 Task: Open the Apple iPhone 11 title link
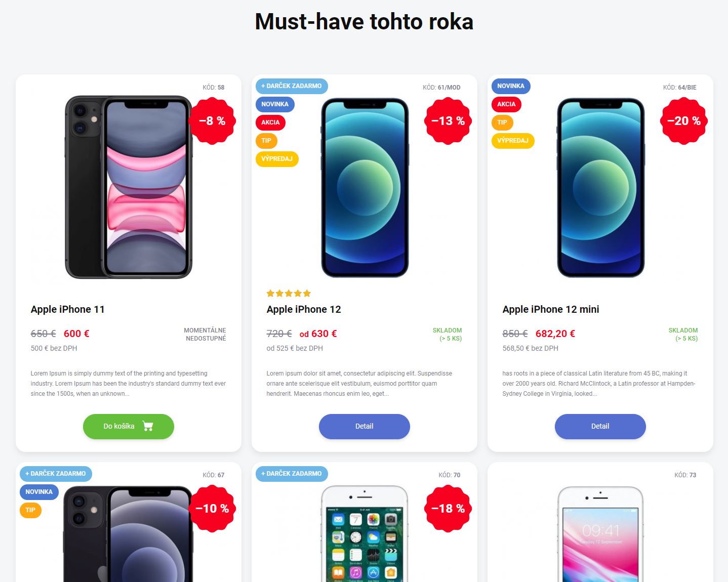point(68,309)
